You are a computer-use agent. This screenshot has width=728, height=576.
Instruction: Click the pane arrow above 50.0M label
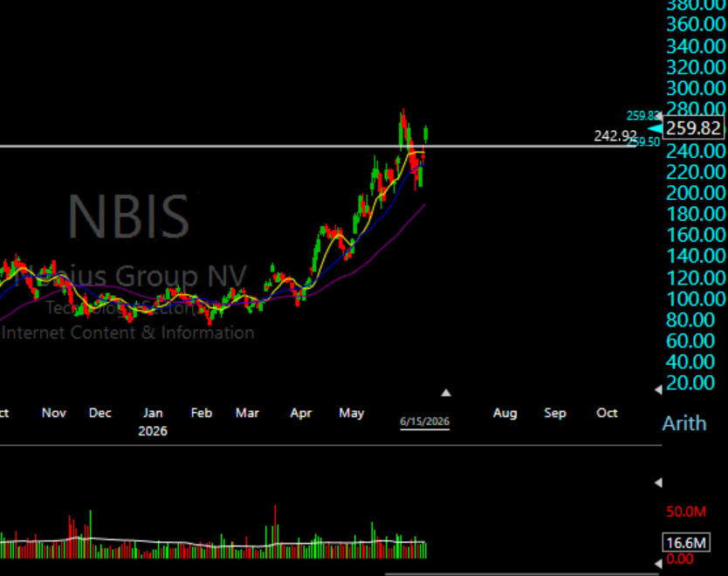pos(658,483)
